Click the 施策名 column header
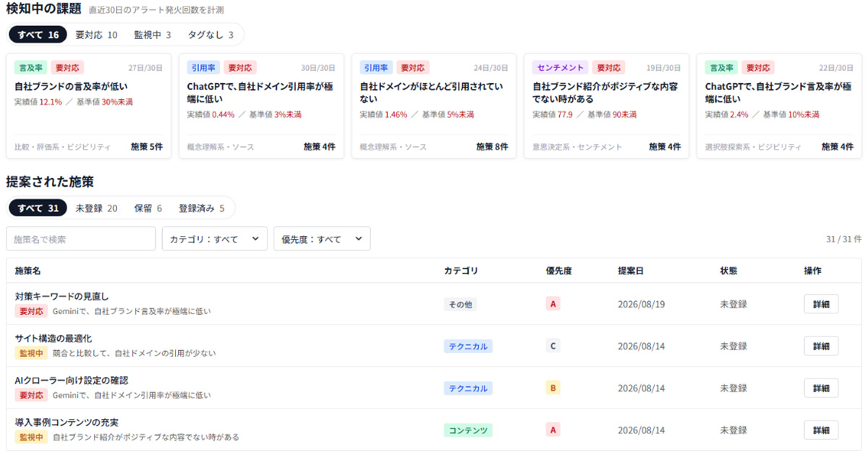 click(x=27, y=271)
